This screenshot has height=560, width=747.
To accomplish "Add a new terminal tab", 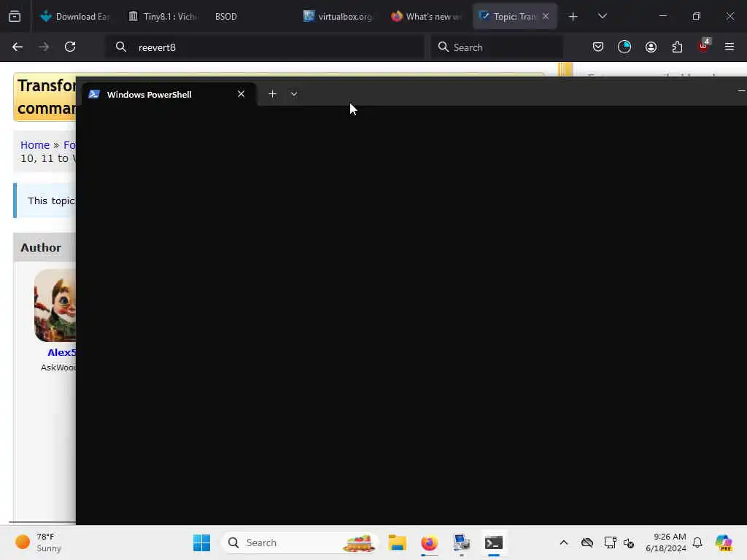I will click(x=272, y=94).
